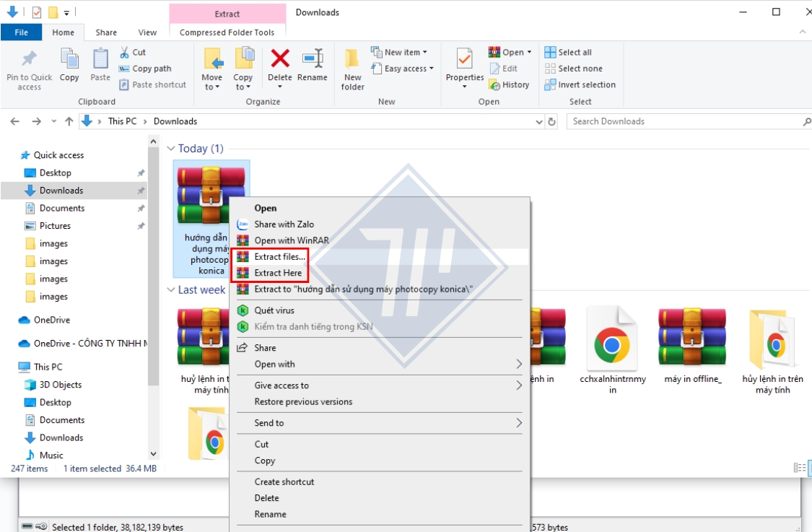Click Select all in ribbon
Image resolution: width=812 pixels, height=532 pixels.
coord(568,52)
